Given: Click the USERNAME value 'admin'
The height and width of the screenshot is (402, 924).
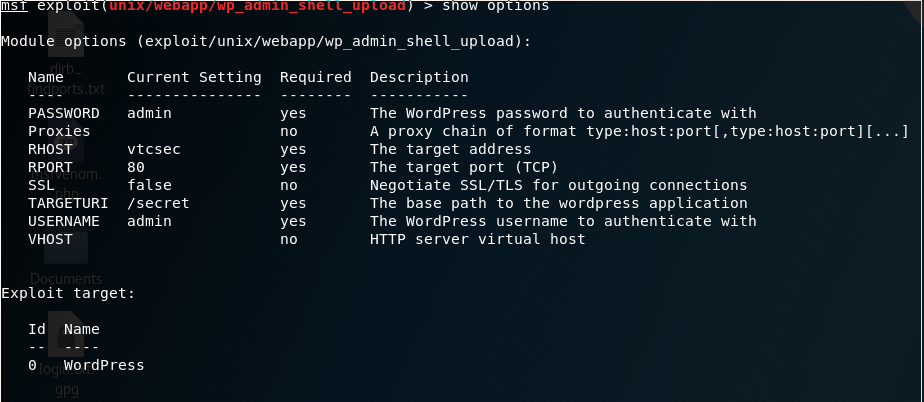Looking at the screenshot, I should 149,221.
